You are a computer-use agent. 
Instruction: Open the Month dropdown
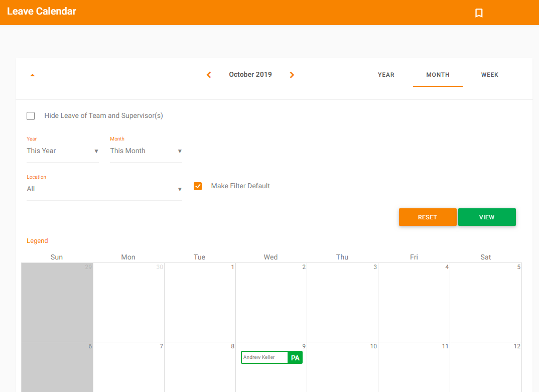[x=146, y=151]
